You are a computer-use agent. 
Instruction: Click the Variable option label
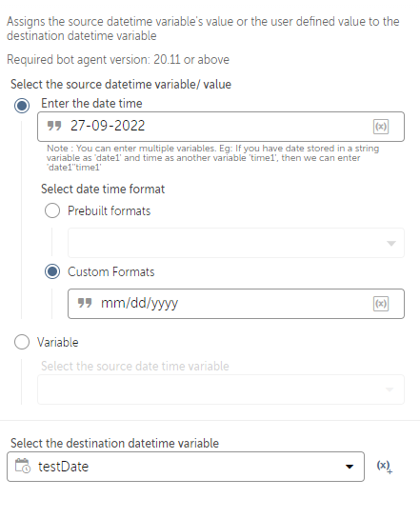[x=57, y=342]
